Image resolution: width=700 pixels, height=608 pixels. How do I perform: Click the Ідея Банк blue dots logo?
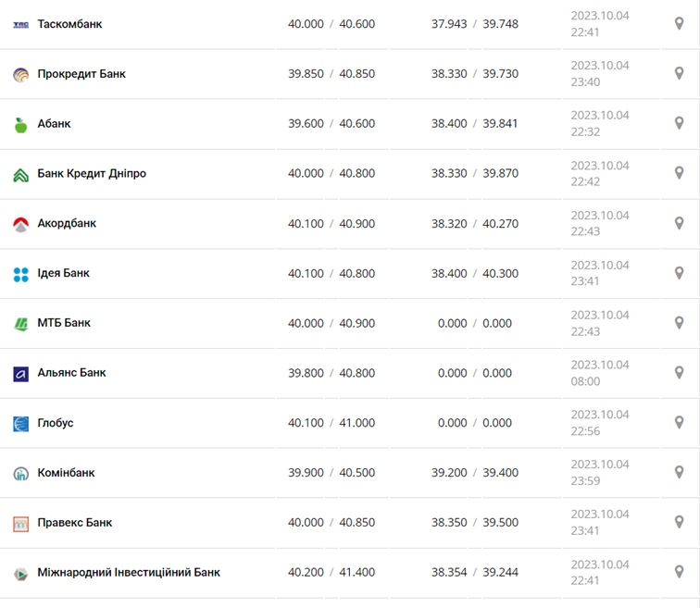(20, 274)
